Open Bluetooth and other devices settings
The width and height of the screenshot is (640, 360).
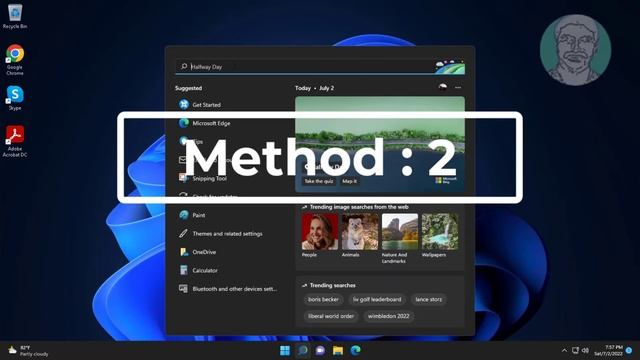click(x=229, y=289)
